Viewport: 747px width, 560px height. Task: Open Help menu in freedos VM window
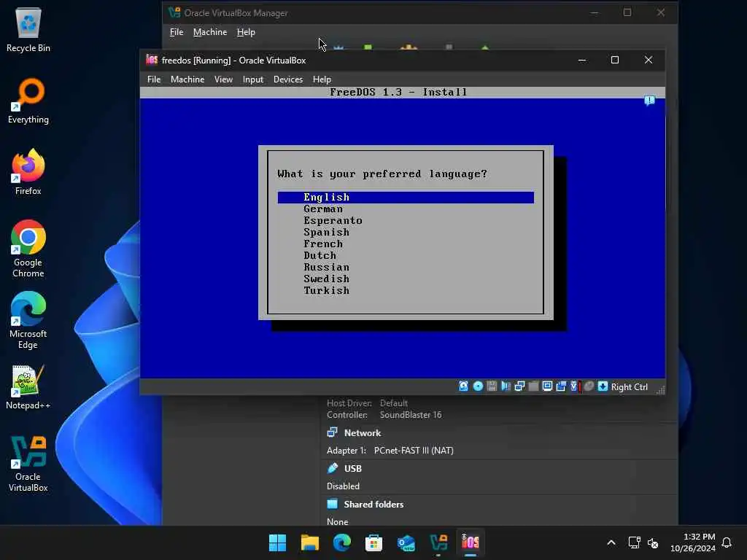click(322, 79)
